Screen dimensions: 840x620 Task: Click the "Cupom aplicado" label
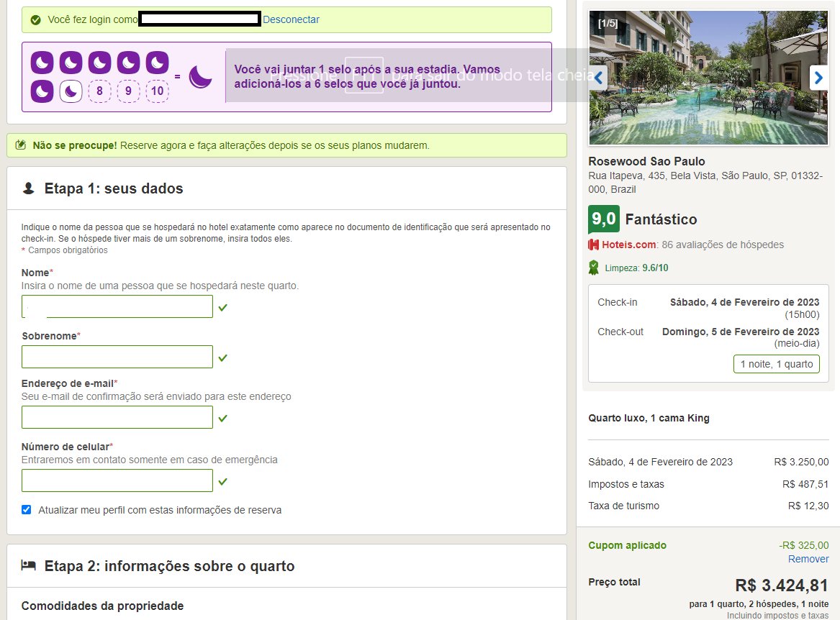coord(628,545)
